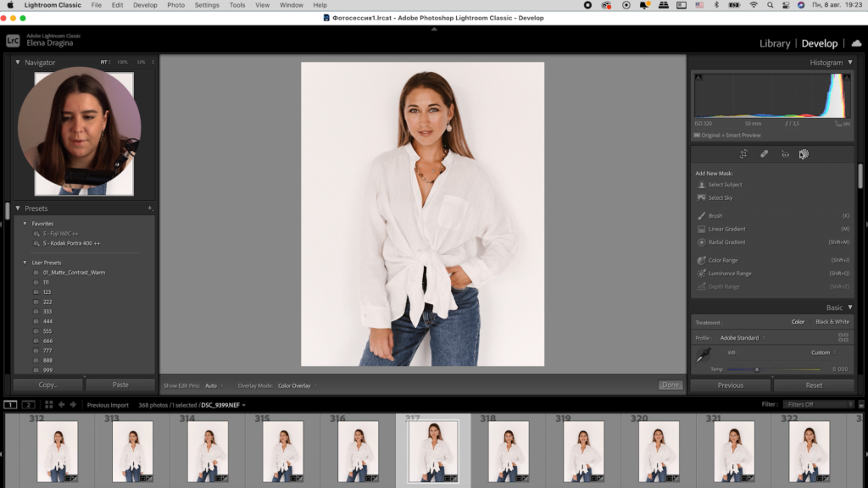Set treatment to Black & White

[832, 322]
